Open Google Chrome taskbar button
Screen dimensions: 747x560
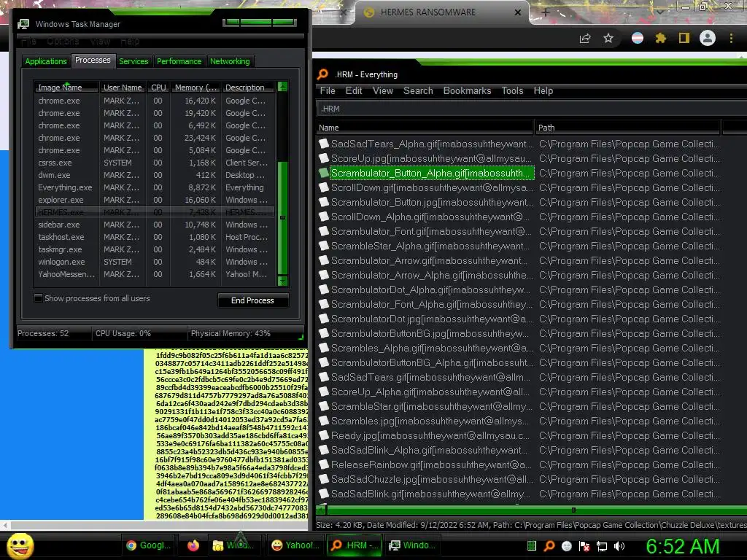click(x=148, y=545)
